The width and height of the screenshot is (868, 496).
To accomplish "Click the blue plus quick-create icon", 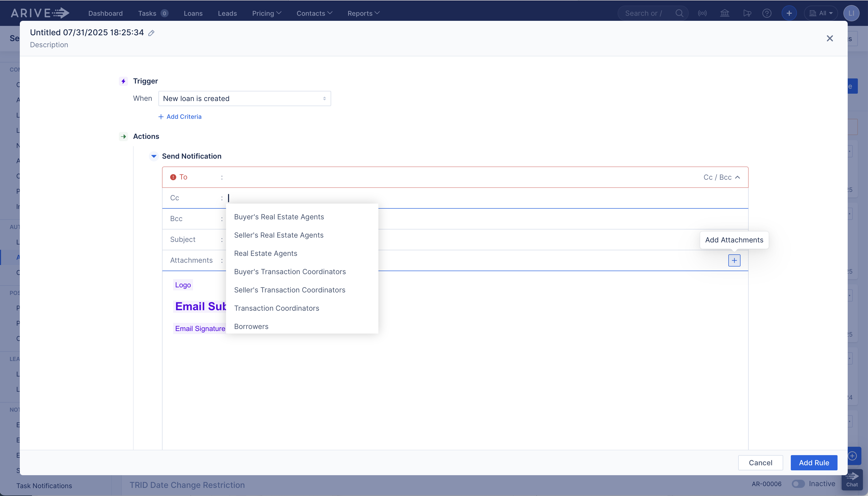I will 789,13.
